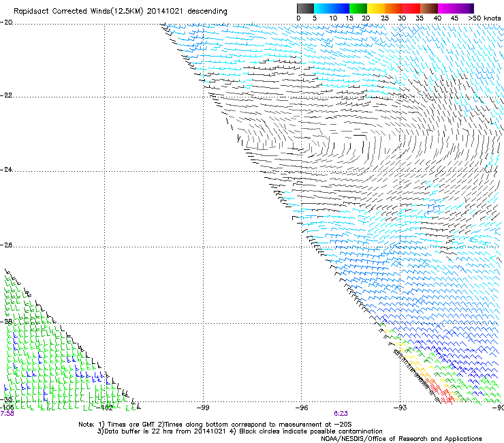Click the brown 35-40 knots legend segment
Screen dimensions: 504x443
(429, 8)
